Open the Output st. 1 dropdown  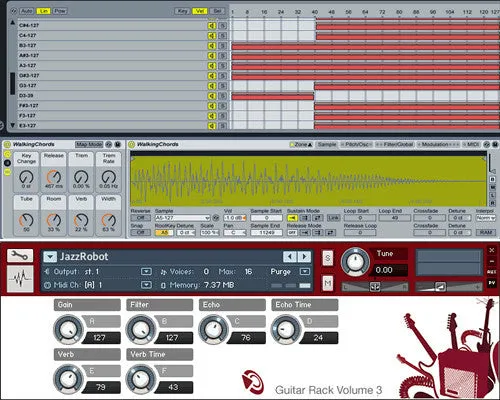coord(146,271)
